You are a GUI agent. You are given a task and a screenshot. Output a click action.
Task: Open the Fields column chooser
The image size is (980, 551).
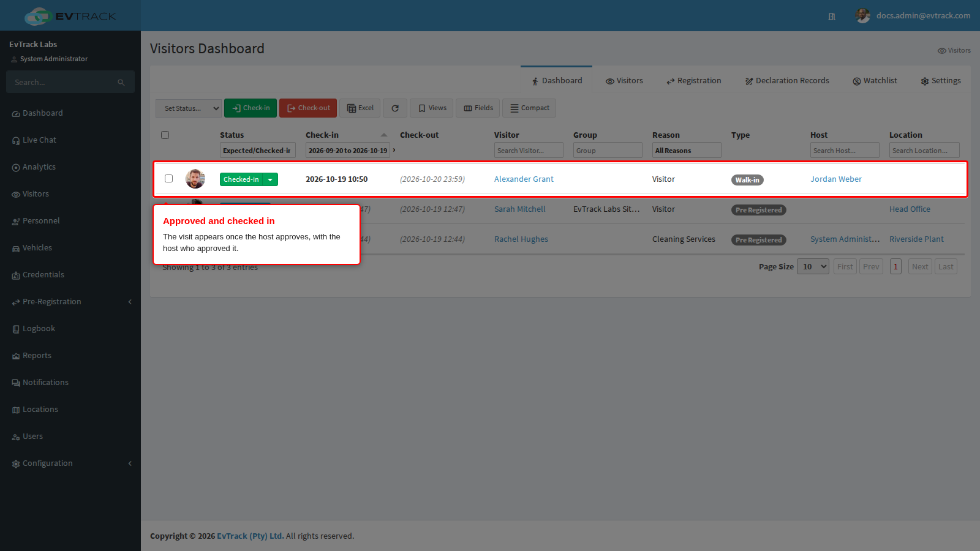click(478, 108)
